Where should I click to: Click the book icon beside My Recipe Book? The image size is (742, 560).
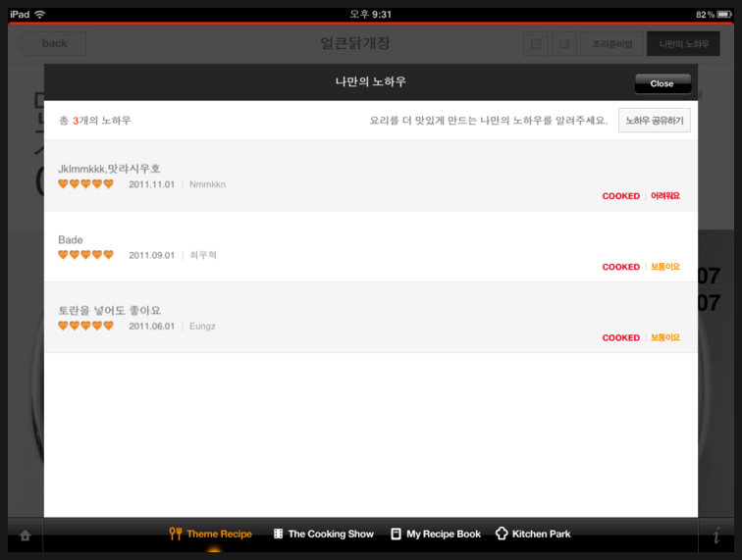coord(397,534)
